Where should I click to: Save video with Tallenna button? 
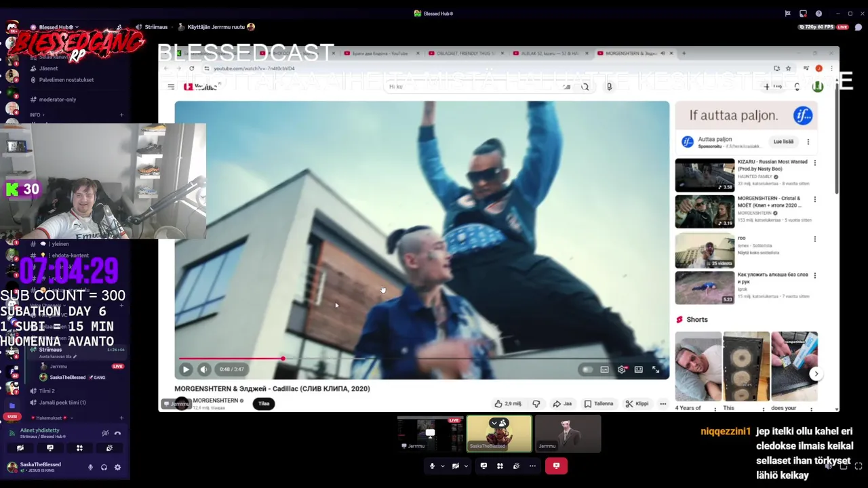pos(599,403)
